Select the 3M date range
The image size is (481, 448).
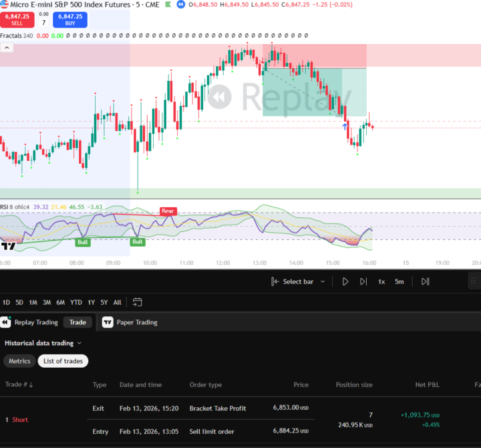point(47,302)
